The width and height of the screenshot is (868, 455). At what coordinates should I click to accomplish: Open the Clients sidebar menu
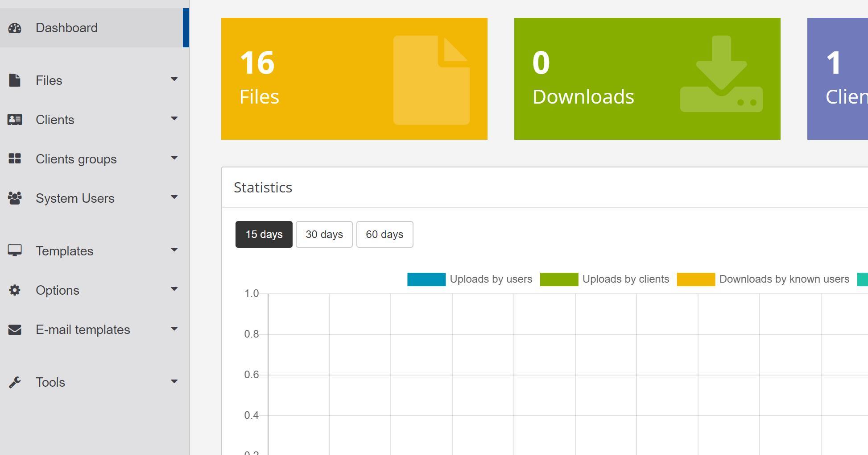95,120
